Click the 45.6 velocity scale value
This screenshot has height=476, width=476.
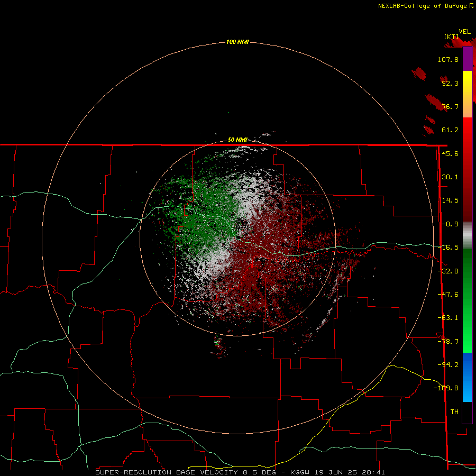pos(450,153)
